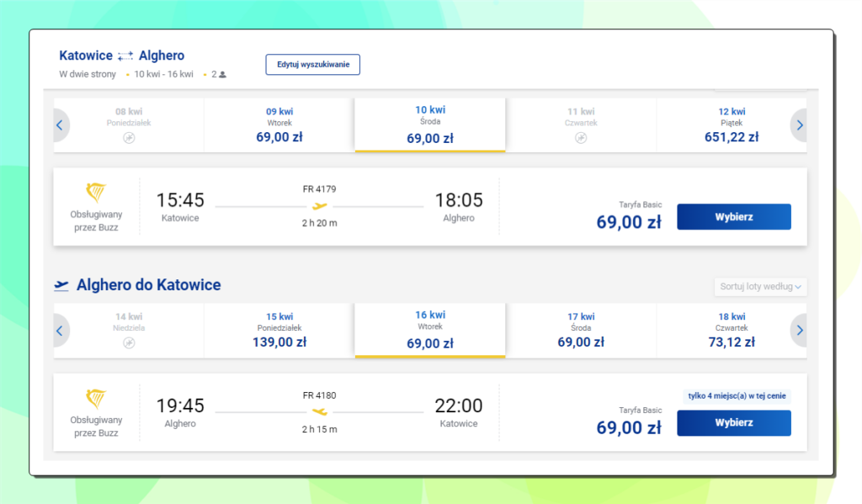Click the Ryanair harp logo on flight FR 4180
Image resolution: width=862 pixels, height=504 pixels.
point(96,399)
